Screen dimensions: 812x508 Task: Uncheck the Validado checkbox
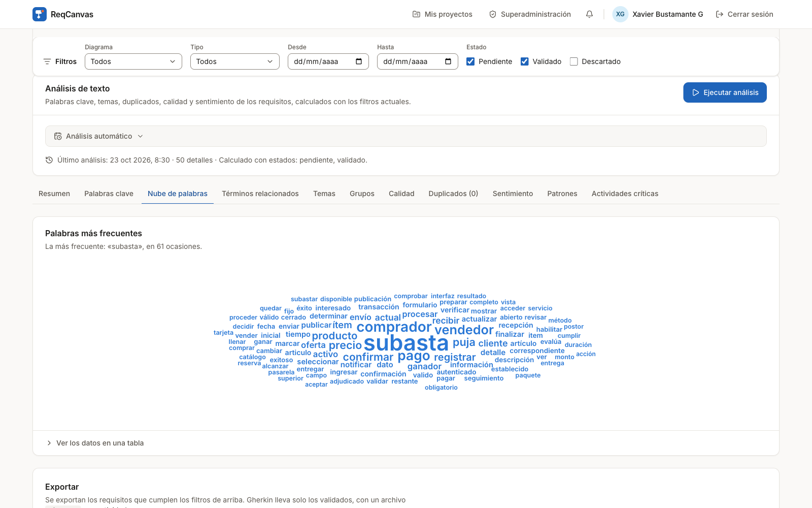pyautogui.click(x=525, y=61)
